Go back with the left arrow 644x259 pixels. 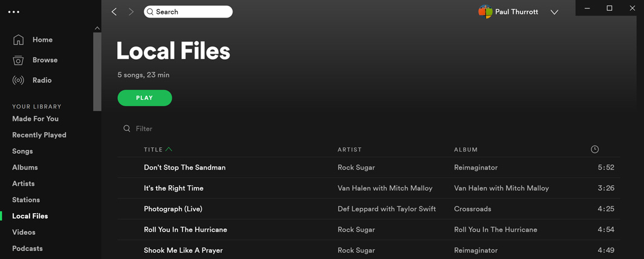click(114, 12)
